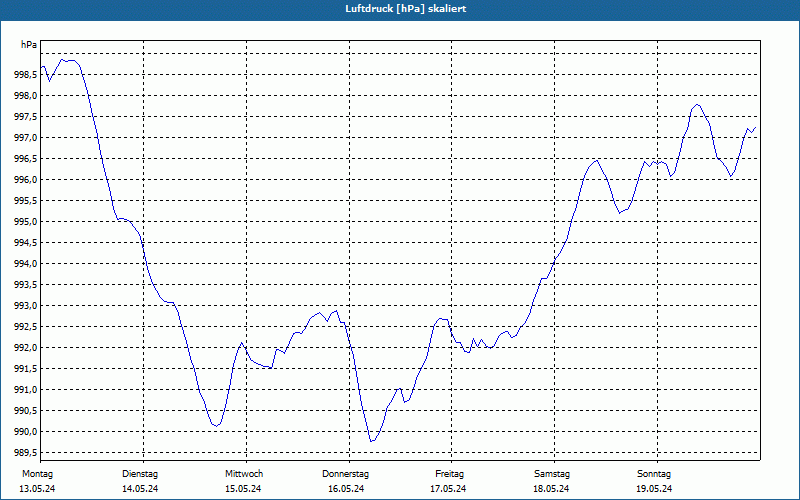Screen dimensions: 800x500
Task: Click the chart title 'Luftdruck [hPa] skaliert'
Action: pyautogui.click(x=406, y=9)
